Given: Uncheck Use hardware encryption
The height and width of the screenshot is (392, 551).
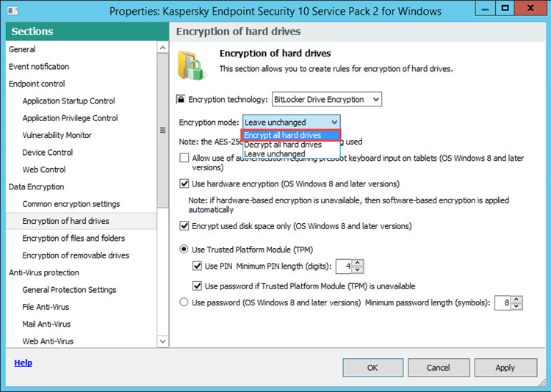Looking at the screenshot, I should click(x=184, y=184).
